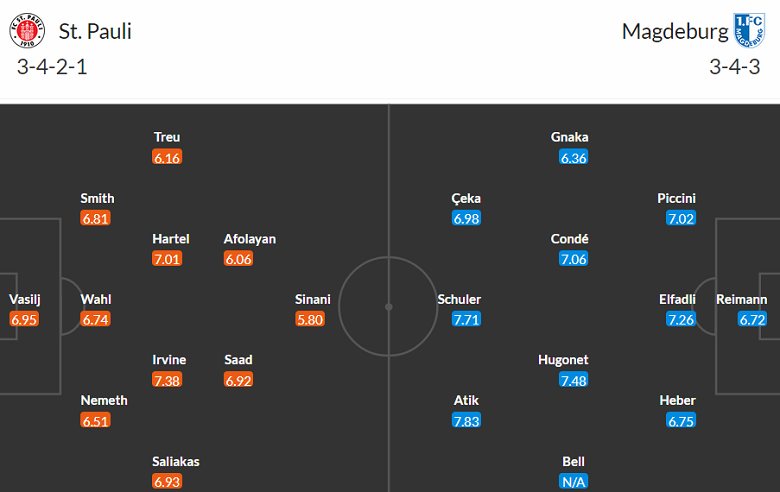Click the St. Pauli club crest
780x492 pixels.
pos(28,31)
